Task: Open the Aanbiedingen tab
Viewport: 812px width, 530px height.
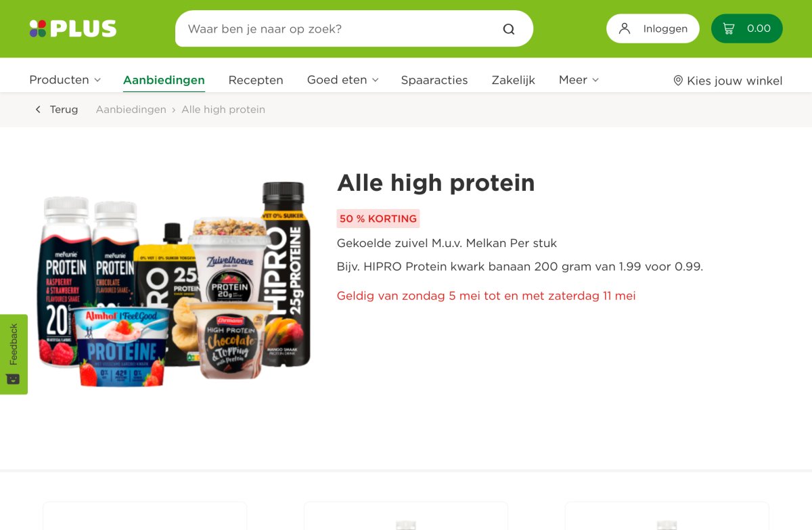Action: [x=164, y=80]
